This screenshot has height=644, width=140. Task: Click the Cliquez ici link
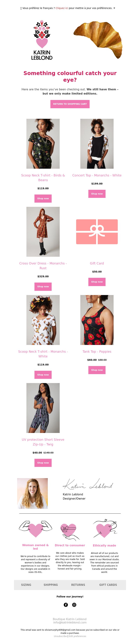62,8
